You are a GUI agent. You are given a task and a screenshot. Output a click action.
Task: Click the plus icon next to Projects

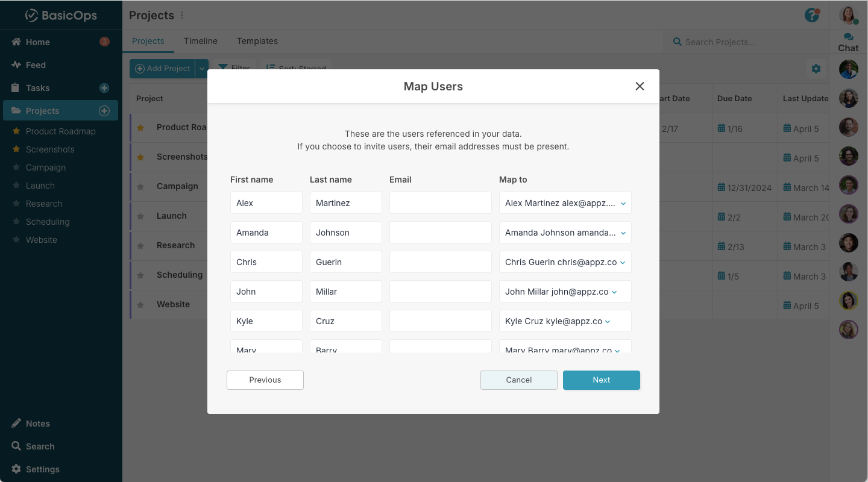click(x=104, y=111)
